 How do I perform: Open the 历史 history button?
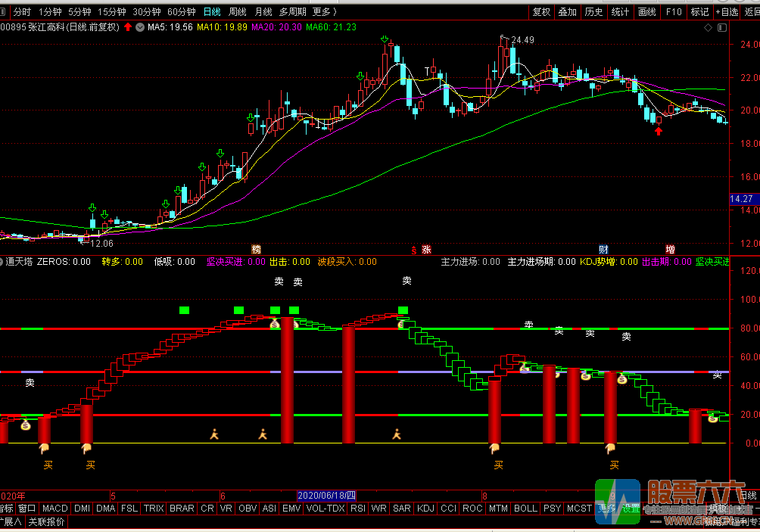(x=593, y=12)
